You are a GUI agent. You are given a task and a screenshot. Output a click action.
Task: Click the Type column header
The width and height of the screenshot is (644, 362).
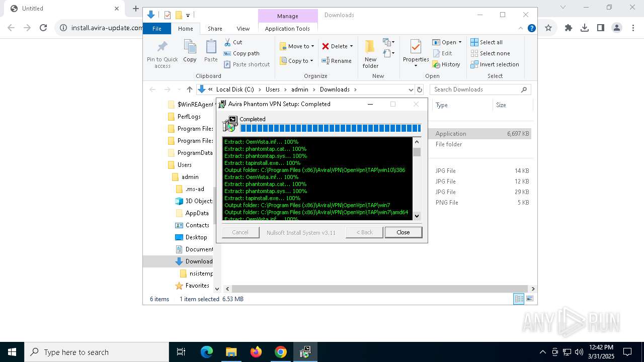pos(462,105)
